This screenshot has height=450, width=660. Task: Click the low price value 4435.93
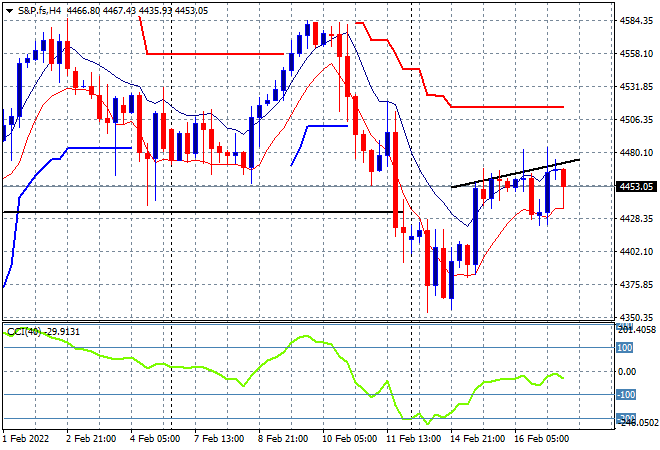tap(155, 11)
